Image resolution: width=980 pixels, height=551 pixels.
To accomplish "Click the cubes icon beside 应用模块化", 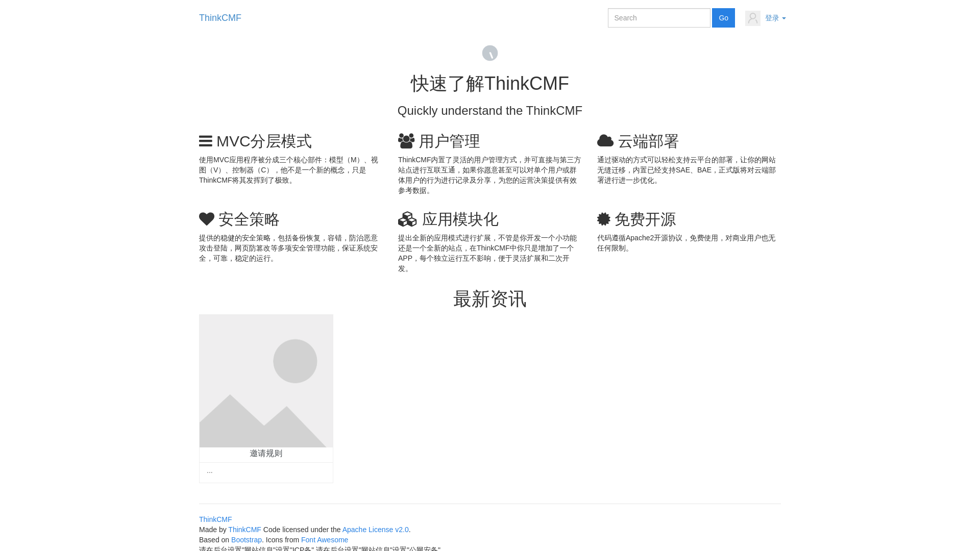I will (407, 219).
